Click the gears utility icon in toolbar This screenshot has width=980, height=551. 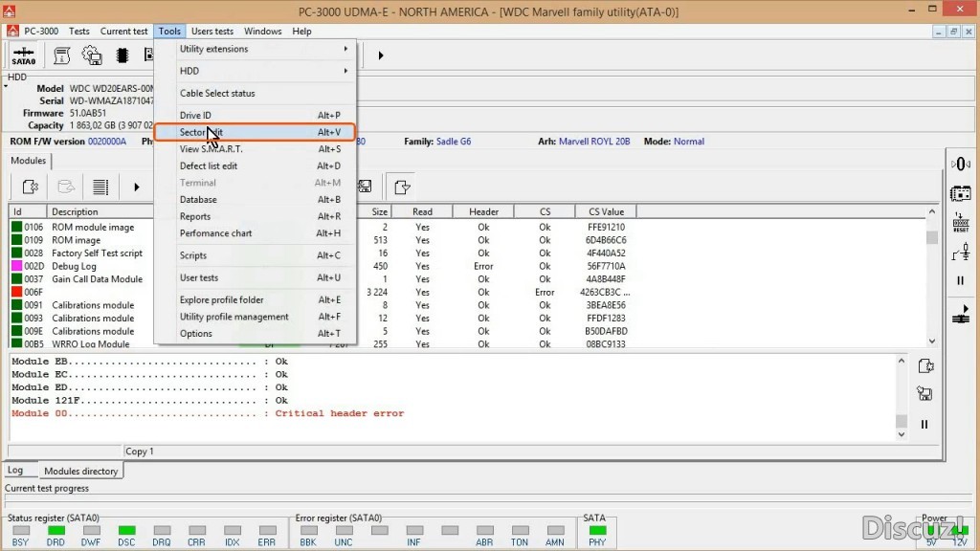click(x=92, y=55)
